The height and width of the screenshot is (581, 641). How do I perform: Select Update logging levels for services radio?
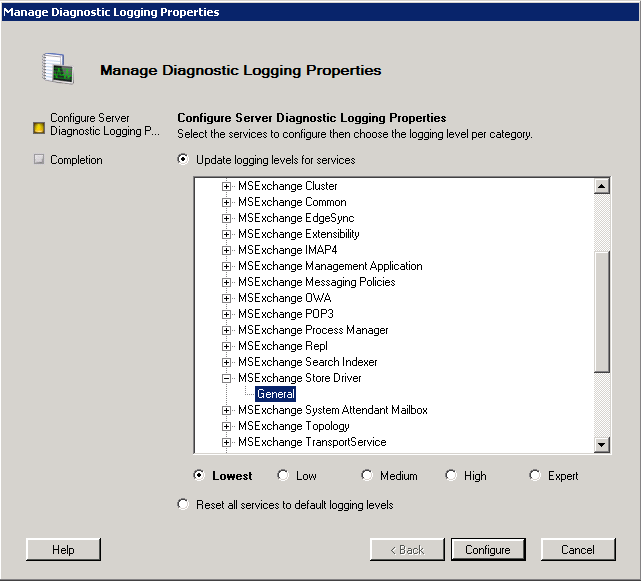point(183,159)
